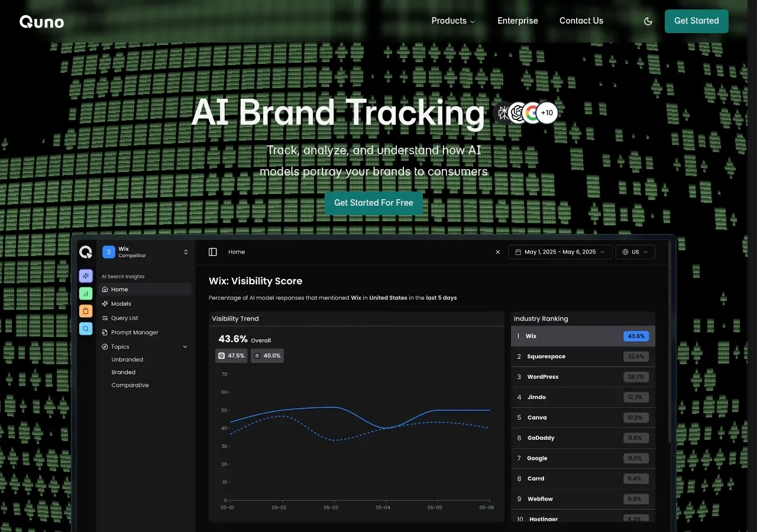
Task: Click the +10 more models badge
Action: click(547, 112)
